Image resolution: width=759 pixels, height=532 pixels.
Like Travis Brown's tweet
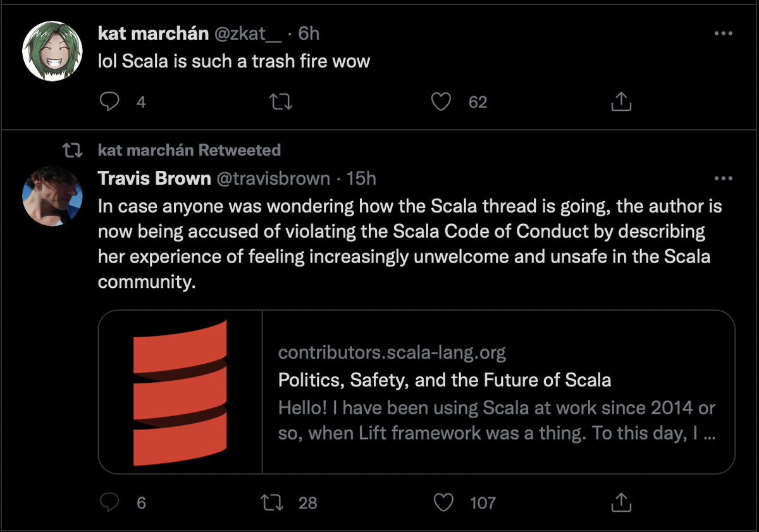[446, 502]
